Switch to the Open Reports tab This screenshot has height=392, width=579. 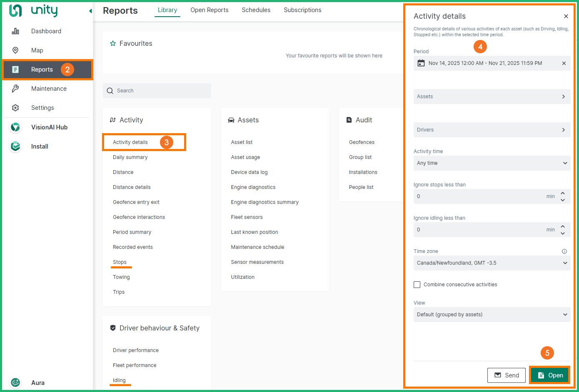click(209, 10)
